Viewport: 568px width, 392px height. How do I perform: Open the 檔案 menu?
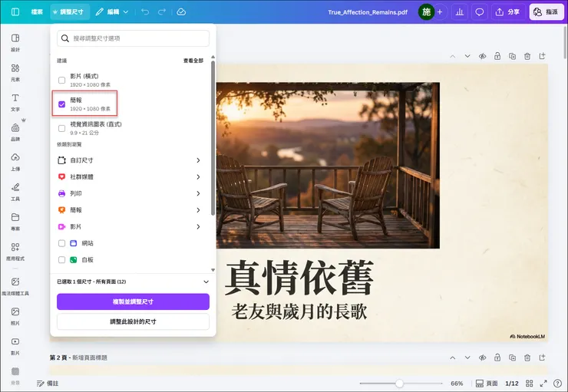[x=37, y=12]
